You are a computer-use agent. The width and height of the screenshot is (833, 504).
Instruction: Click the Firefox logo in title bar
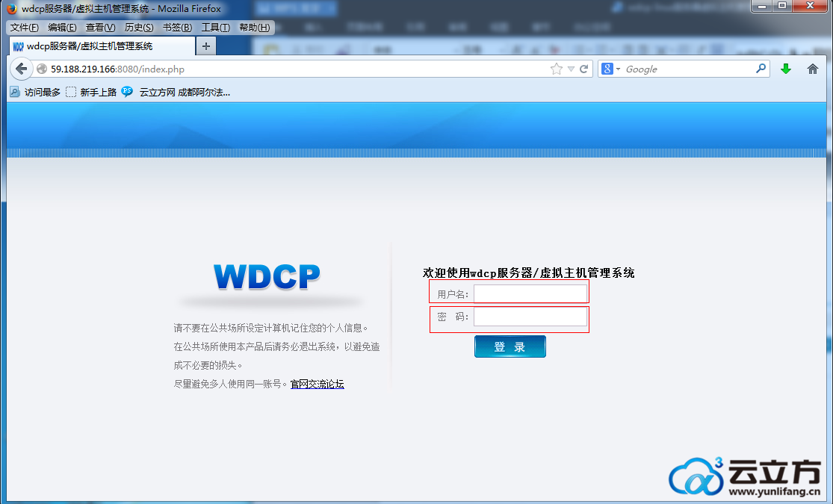click(x=12, y=8)
